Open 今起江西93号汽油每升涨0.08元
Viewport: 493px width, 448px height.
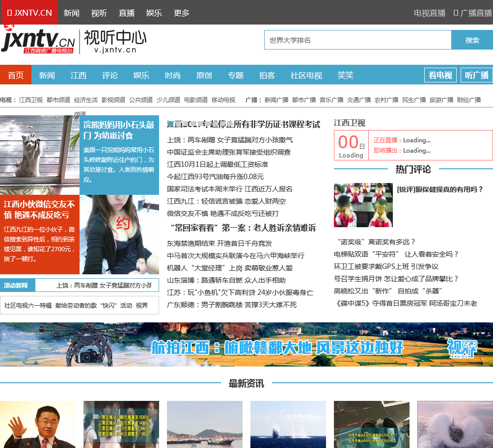click(x=216, y=177)
